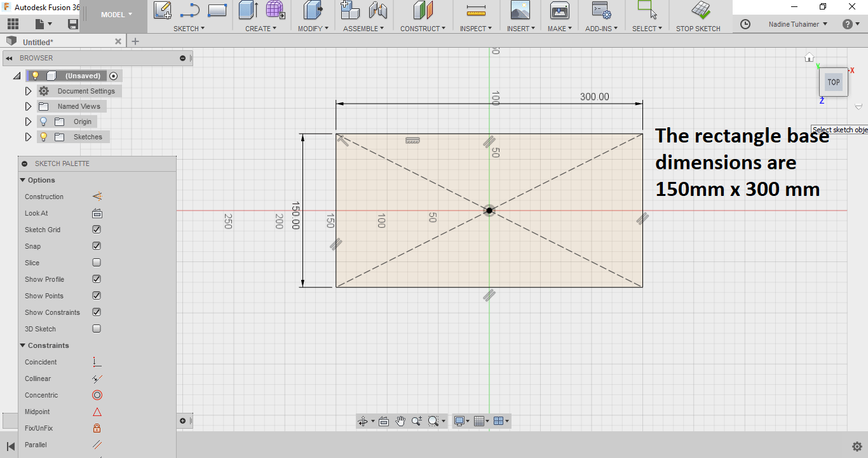Select the Midpoint constraint triangle icon
This screenshot has height=458, width=868.
click(97, 412)
